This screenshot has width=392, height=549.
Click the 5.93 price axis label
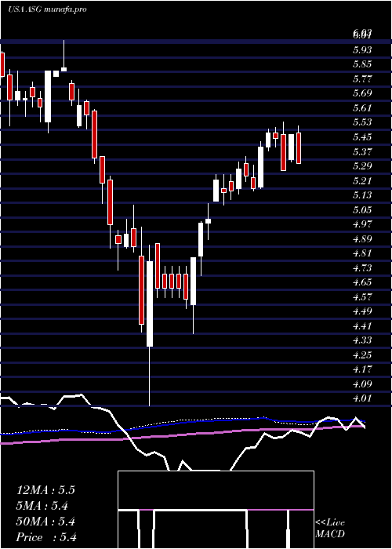362,49
